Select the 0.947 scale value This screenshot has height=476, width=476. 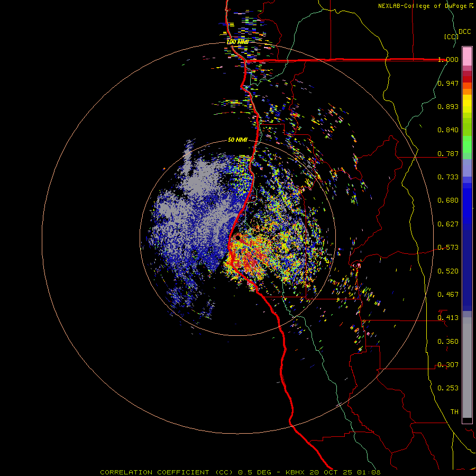tap(448, 83)
